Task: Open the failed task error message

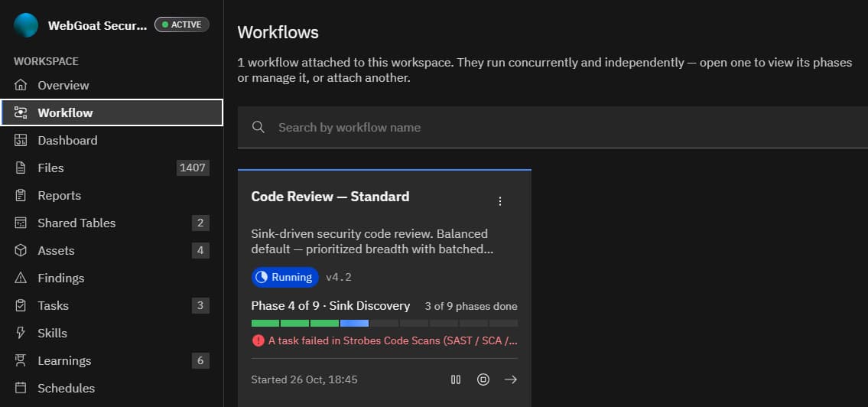Action: (393, 341)
